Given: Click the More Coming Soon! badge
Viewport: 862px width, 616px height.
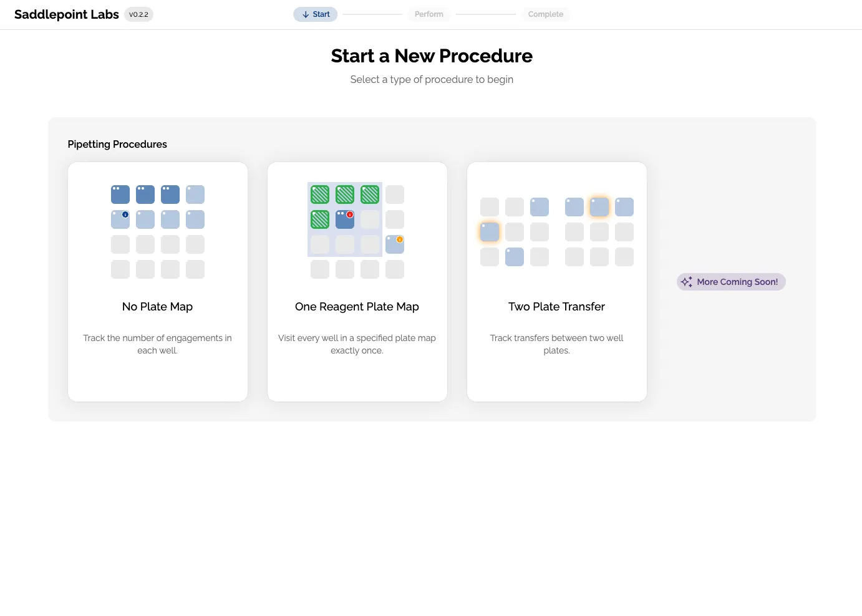Looking at the screenshot, I should pos(731,282).
